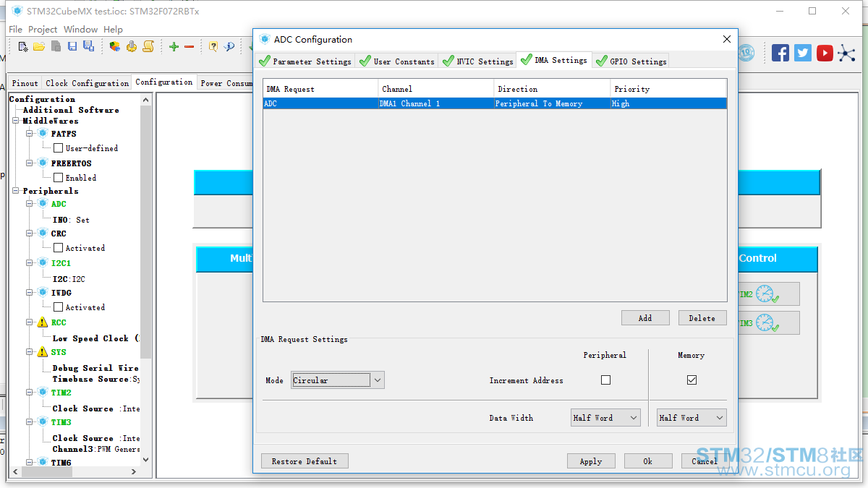
Task: Switch to NVIC Settings tab
Action: click(x=477, y=61)
